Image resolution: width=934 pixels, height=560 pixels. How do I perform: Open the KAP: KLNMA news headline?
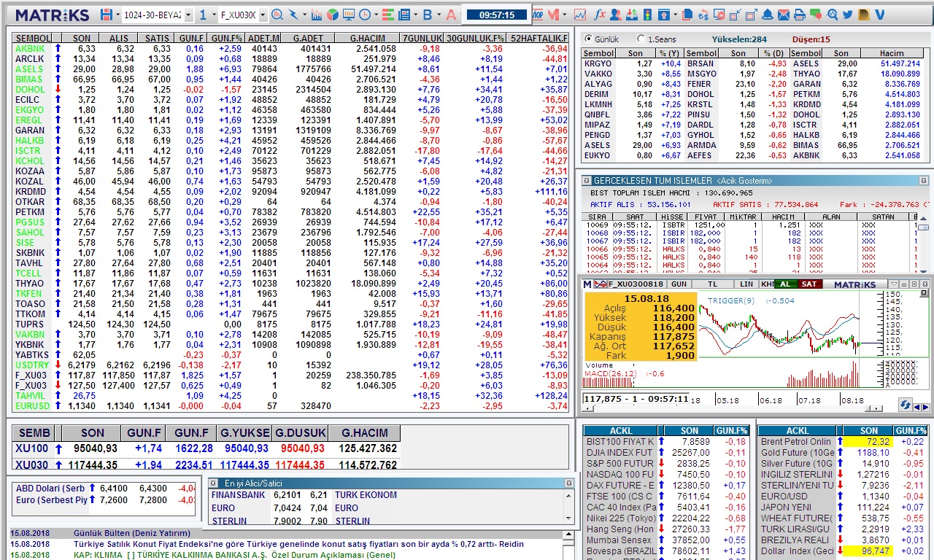[233, 555]
